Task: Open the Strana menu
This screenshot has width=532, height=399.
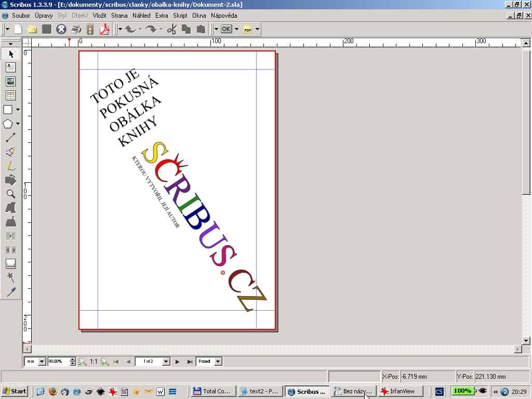Action: click(119, 16)
